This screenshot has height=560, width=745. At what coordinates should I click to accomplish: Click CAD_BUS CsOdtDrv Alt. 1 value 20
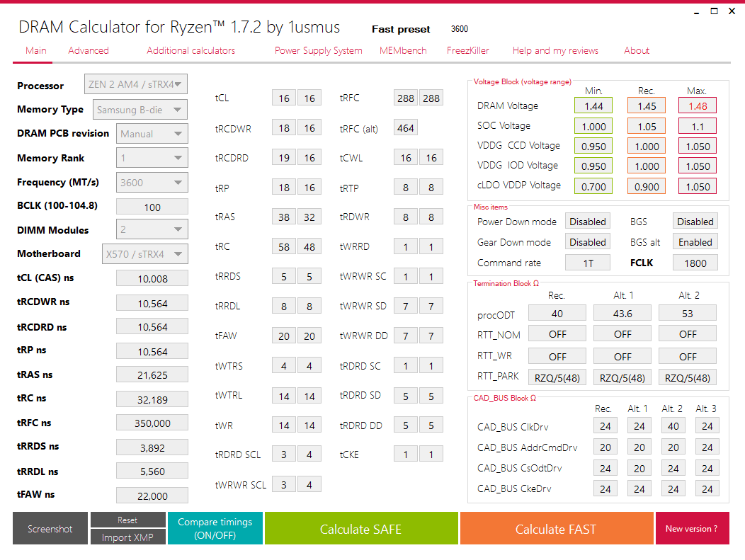click(639, 469)
